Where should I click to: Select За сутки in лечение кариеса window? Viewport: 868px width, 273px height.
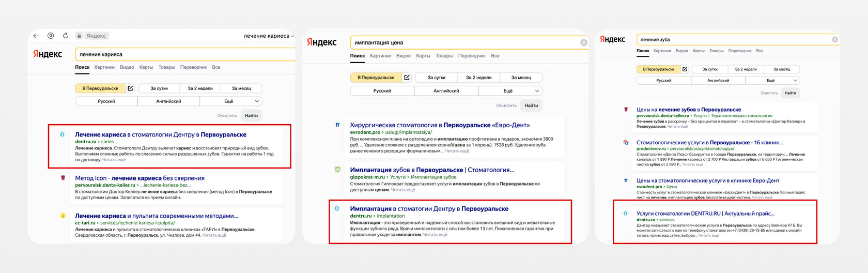tap(159, 88)
